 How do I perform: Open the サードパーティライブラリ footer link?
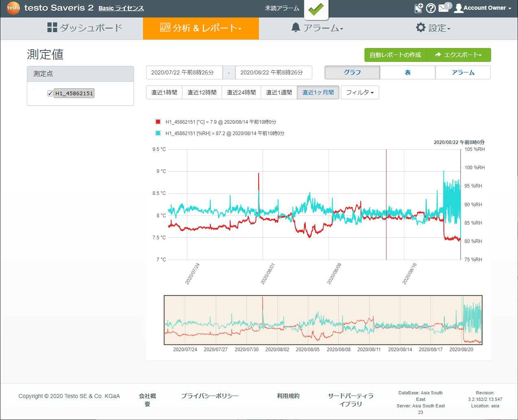(x=351, y=400)
